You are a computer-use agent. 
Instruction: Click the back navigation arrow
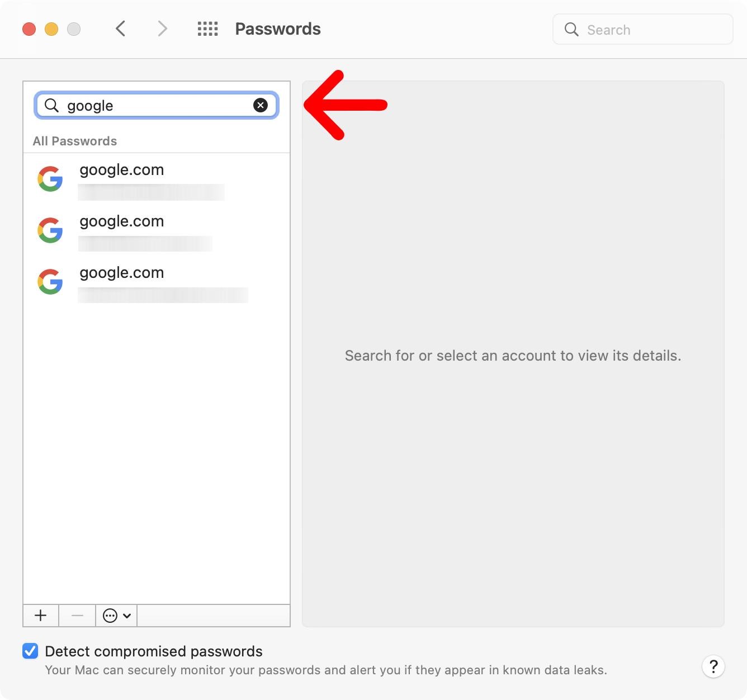120,29
